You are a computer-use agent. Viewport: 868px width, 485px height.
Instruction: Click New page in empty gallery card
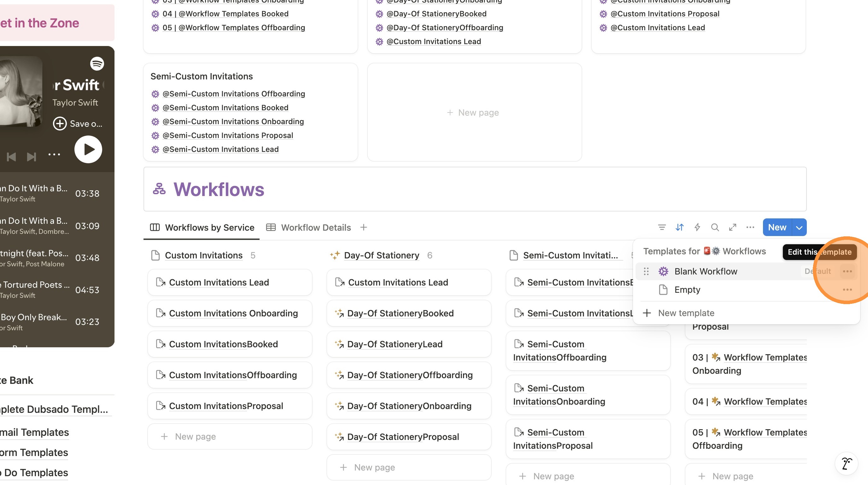click(474, 113)
